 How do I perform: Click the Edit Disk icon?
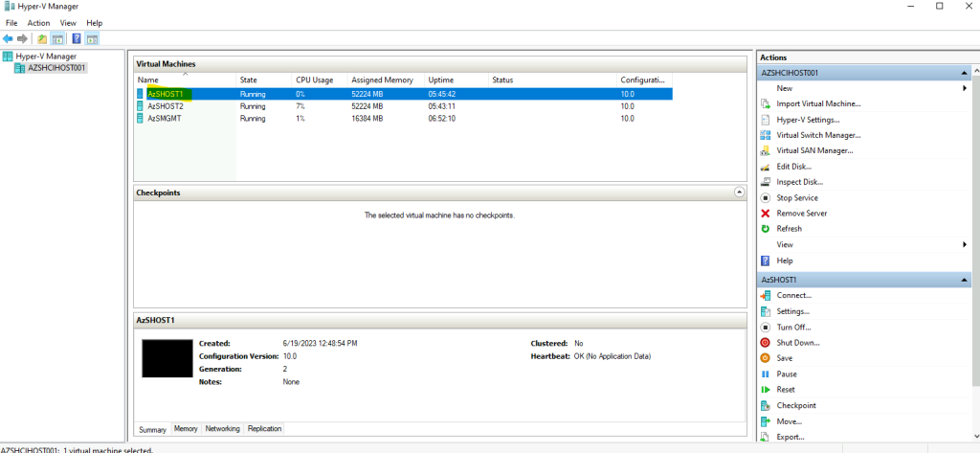point(765,167)
